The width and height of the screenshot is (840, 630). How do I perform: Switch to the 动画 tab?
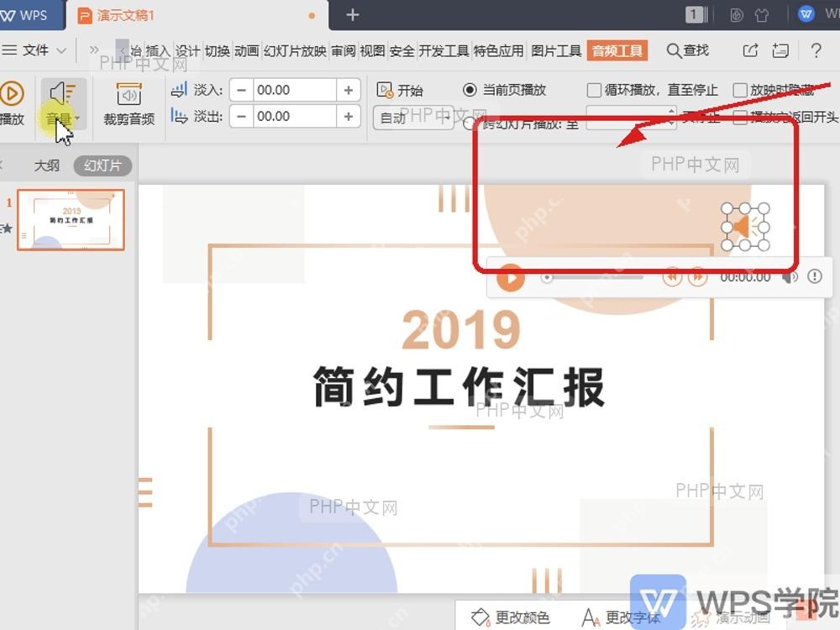pyautogui.click(x=246, y=51)
